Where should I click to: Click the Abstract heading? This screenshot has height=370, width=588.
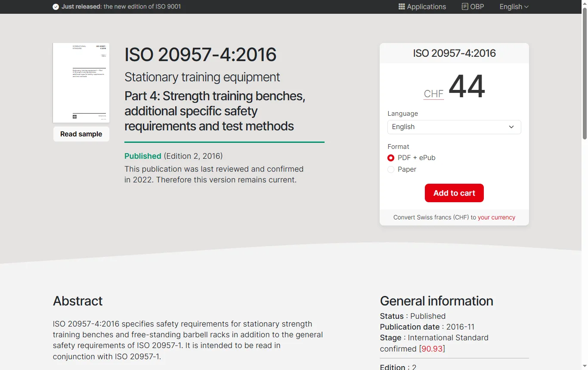(x=78, y=301)
